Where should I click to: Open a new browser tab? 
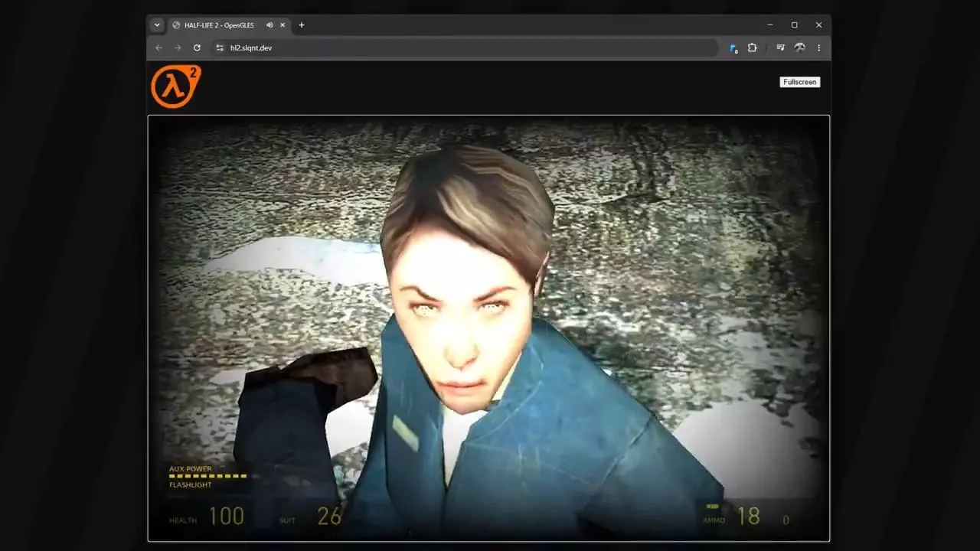tap(302, 25)
